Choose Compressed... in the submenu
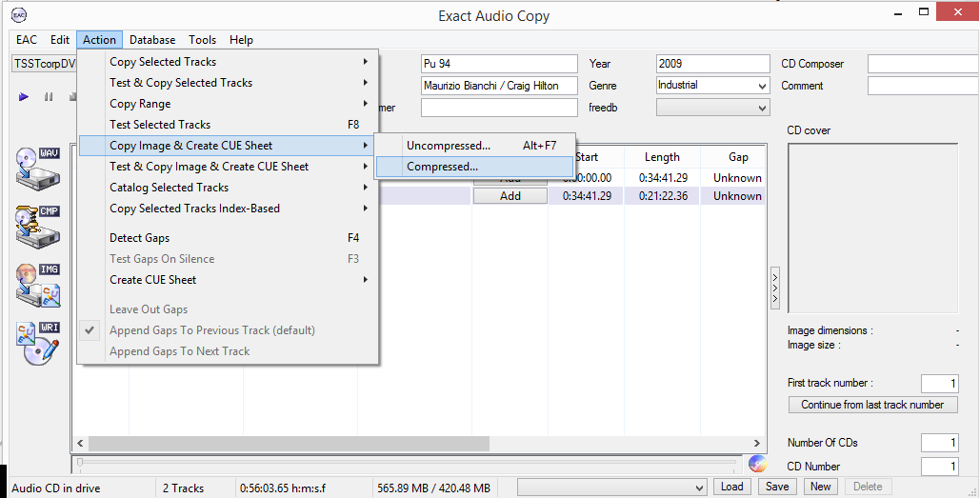The image size is (980, 498). 474,167
